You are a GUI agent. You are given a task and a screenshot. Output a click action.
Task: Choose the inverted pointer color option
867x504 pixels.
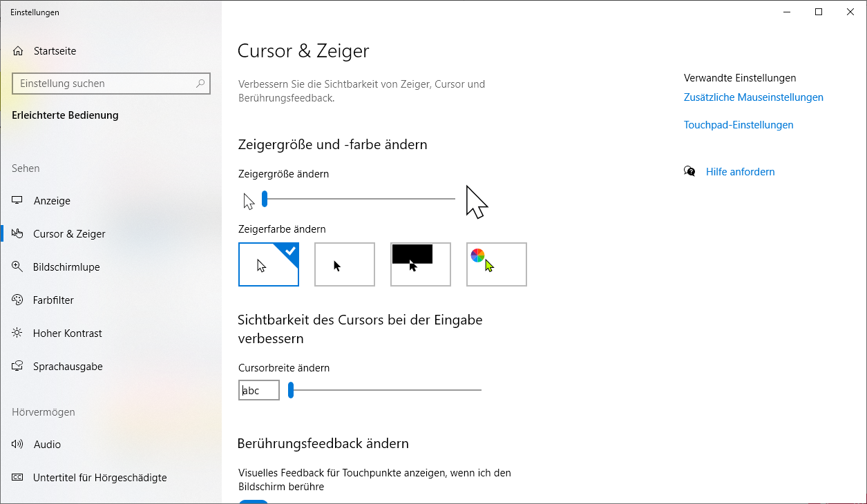pos(421,264)
